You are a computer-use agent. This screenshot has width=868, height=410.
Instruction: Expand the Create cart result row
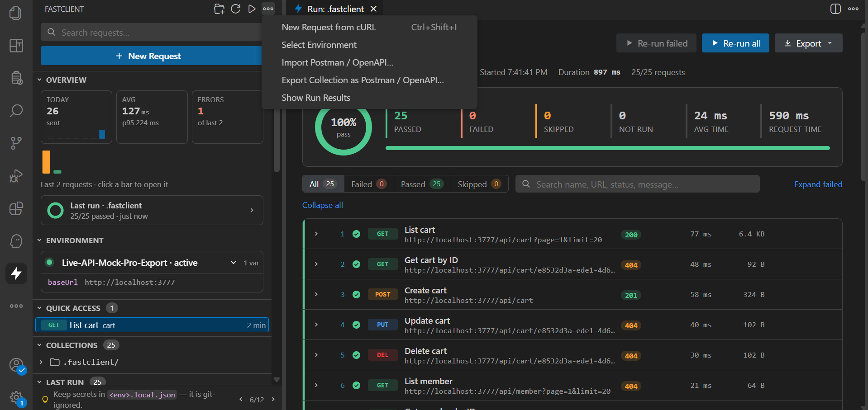tap(316, 294)
